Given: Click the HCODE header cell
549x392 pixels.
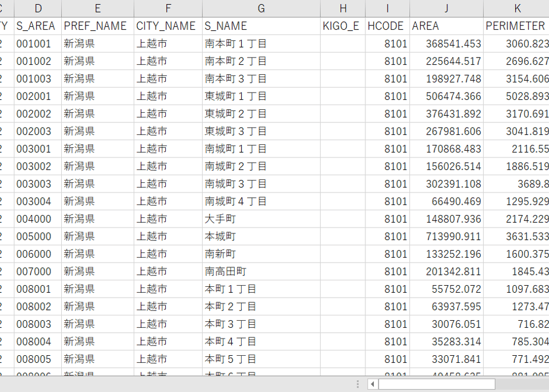Looking at the screenshot, I should pos(387,26).
